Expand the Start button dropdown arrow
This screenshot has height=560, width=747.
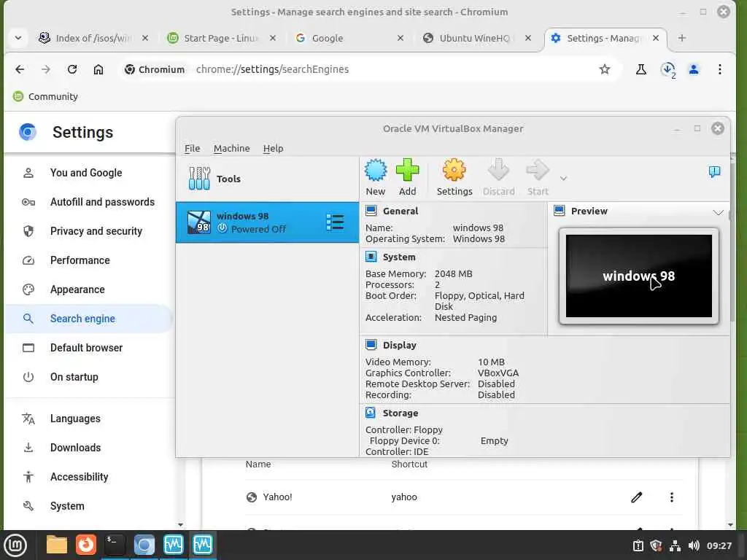(x=563, y=179)
